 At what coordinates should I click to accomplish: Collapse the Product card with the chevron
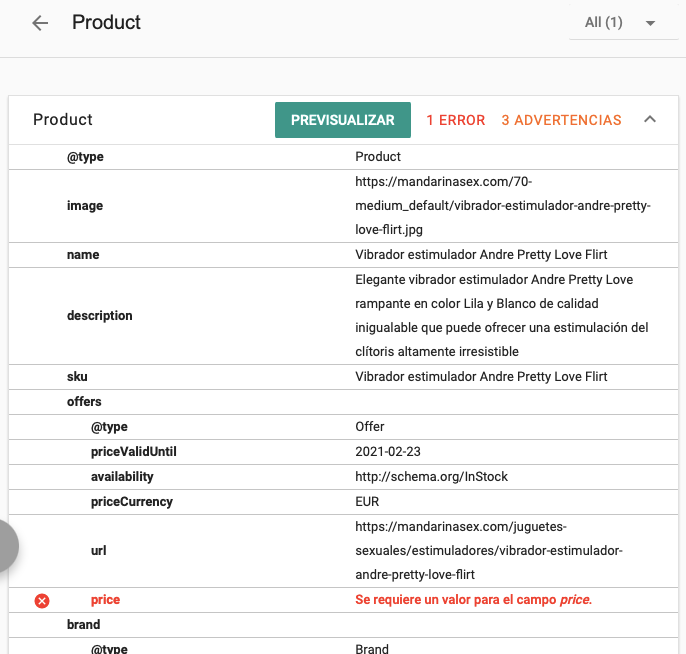click(650, 120)
